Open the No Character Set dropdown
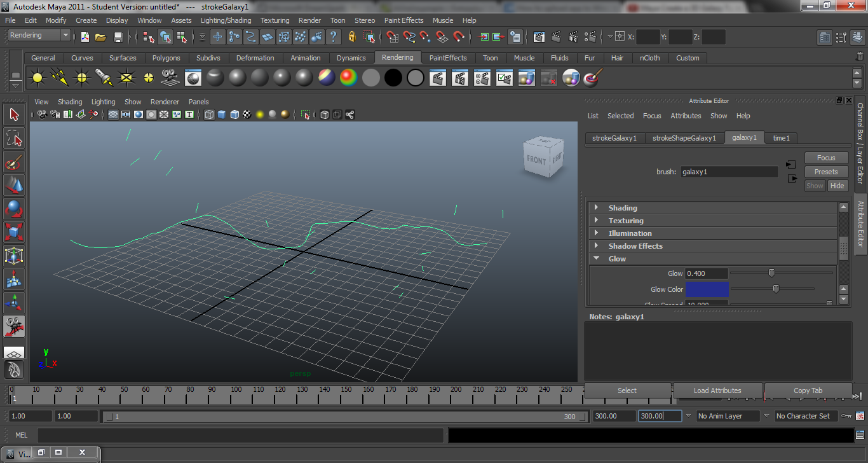Image resolution: width=868 pixels, height=463 pixels. (805, 416)
